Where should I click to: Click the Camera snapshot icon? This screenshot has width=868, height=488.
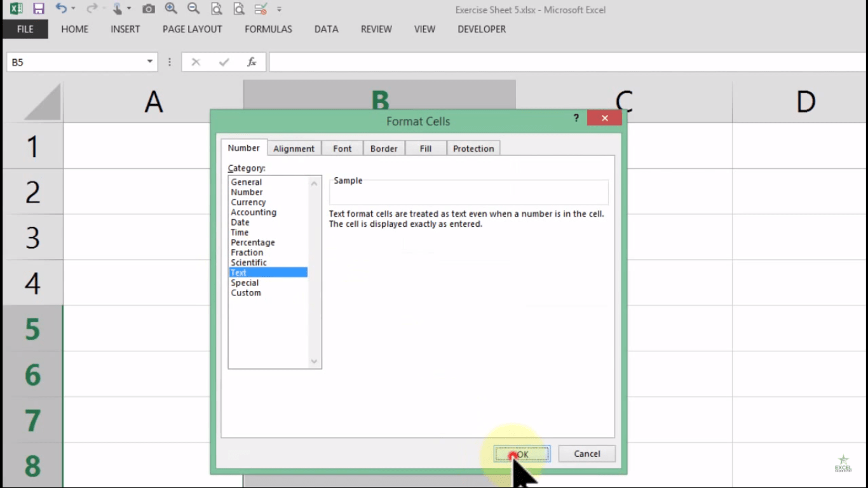point(149,9)
